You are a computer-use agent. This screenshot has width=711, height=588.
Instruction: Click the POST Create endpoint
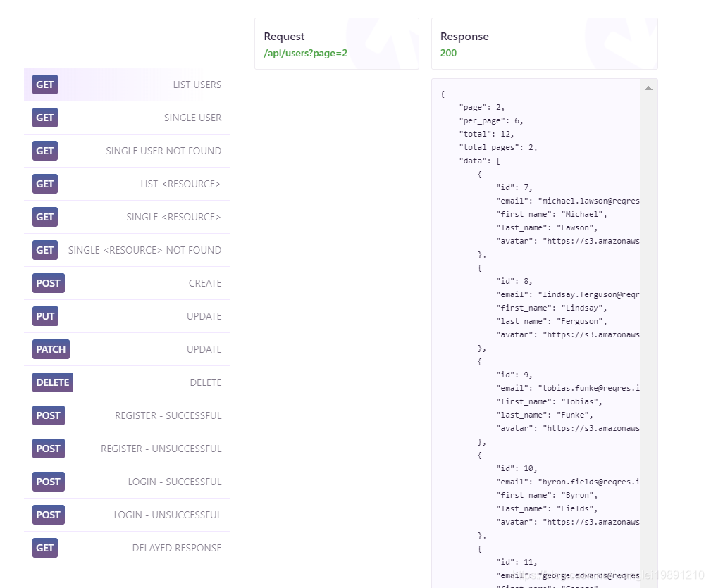127,283
